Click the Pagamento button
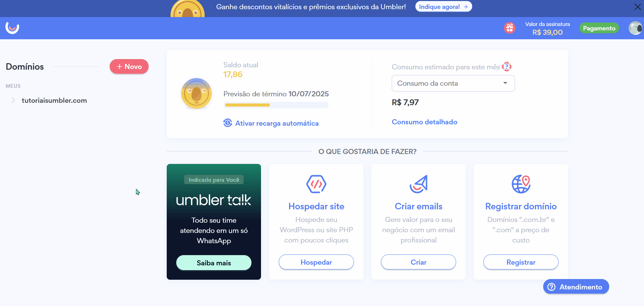644x306 pixels. (599, 28)
